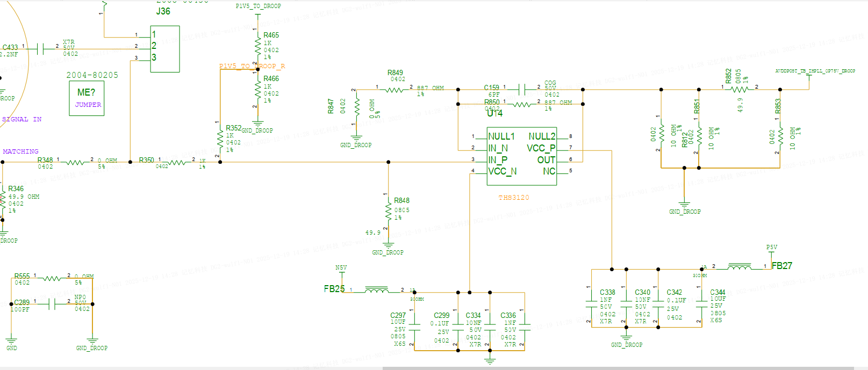Select the orange P1V5_TO_DROOP_R net name

click(252, 66)
